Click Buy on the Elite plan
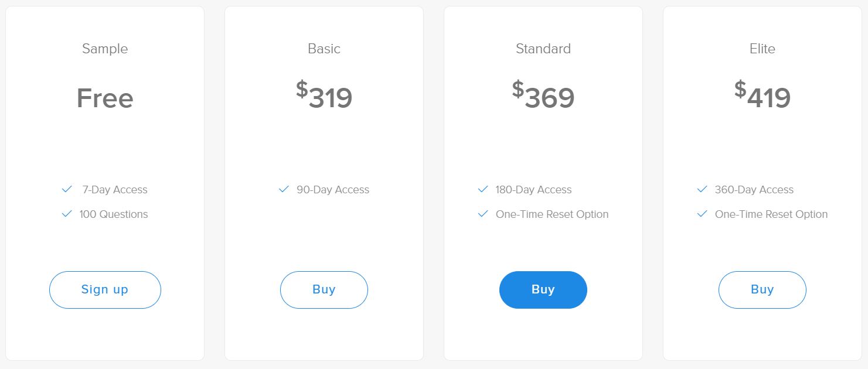 762,289
